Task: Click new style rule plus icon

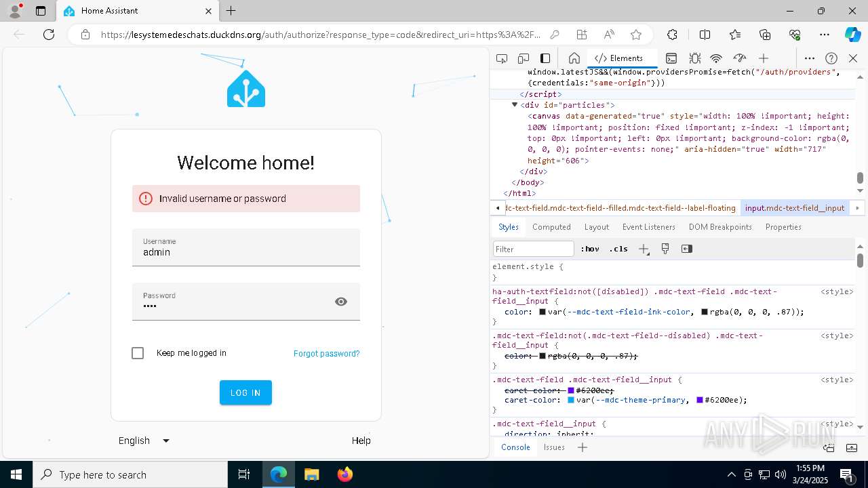Action: click(644, 249)
